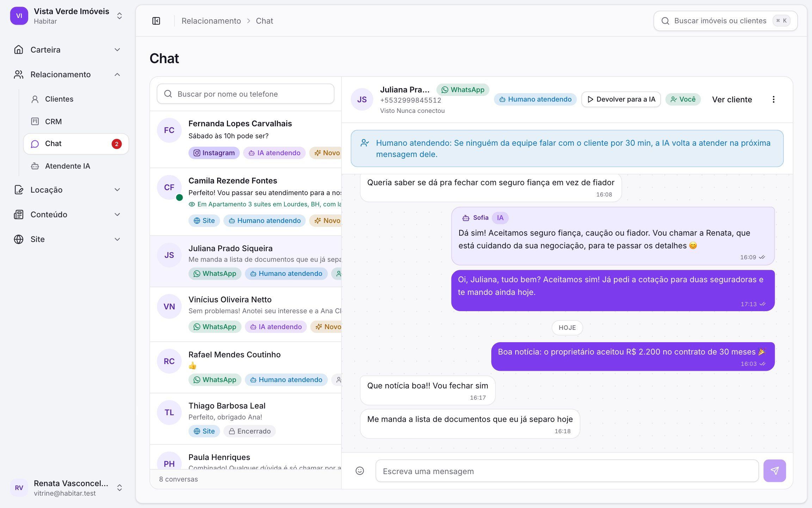This screenshot has width=812, height=508.
Task: Click the message about seguro fiança
Action: pos(491,187)
